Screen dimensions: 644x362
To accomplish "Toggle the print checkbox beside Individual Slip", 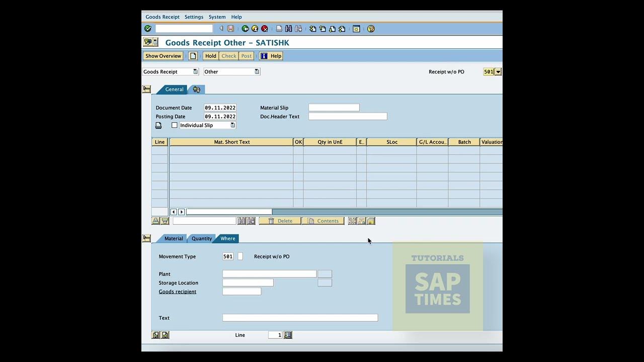I will [175, 125].
